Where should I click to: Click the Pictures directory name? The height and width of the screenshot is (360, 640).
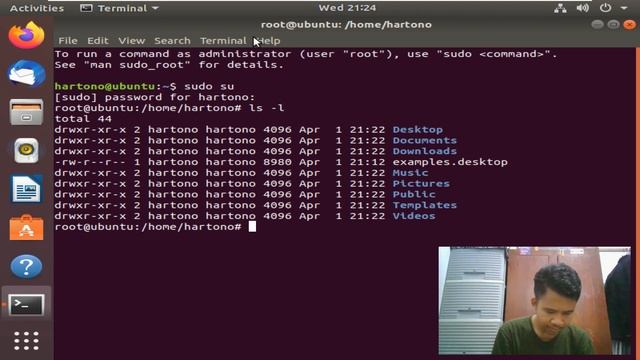click(x=421, y=184)
